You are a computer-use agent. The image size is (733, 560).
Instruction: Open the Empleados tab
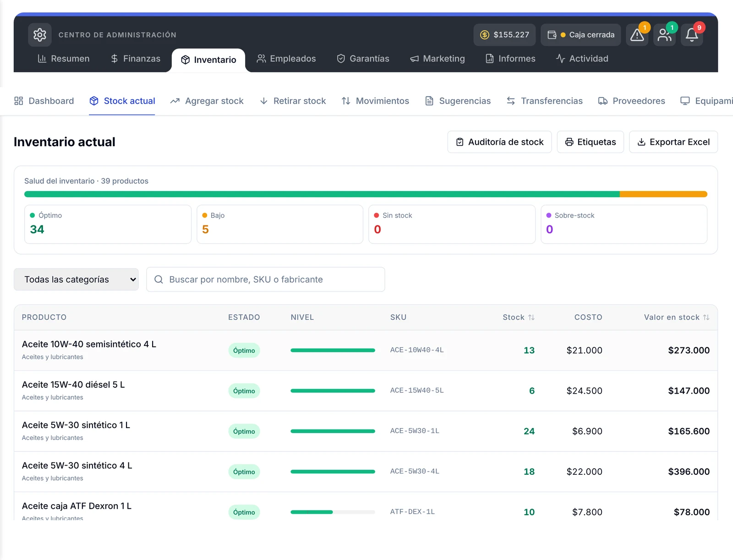(286, 59)
